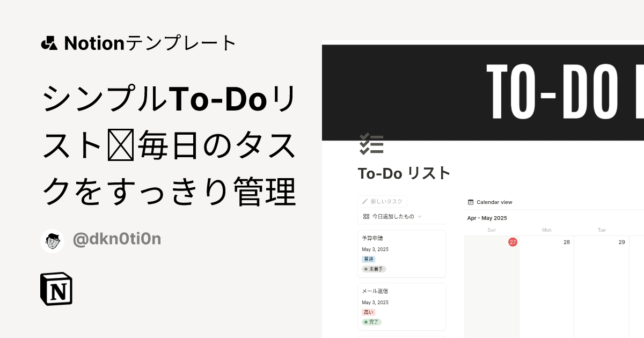
Task: Click the 普通 priority tag
Action: point(369,259)
